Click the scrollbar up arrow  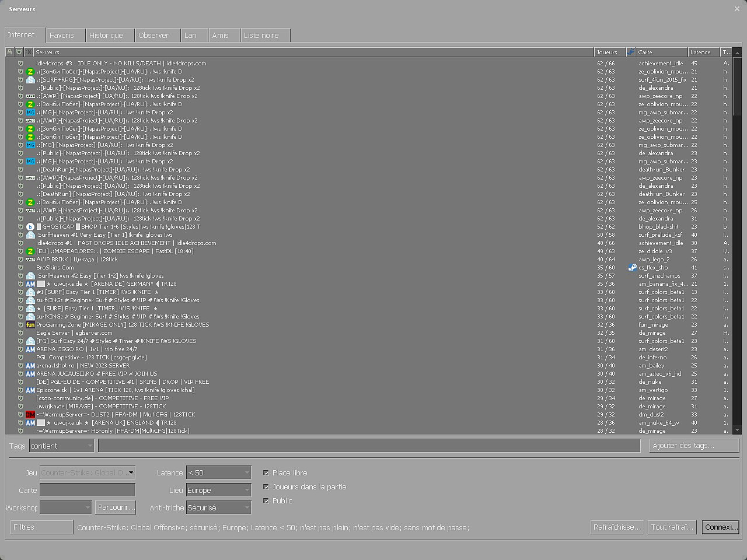tap(737, 52)
